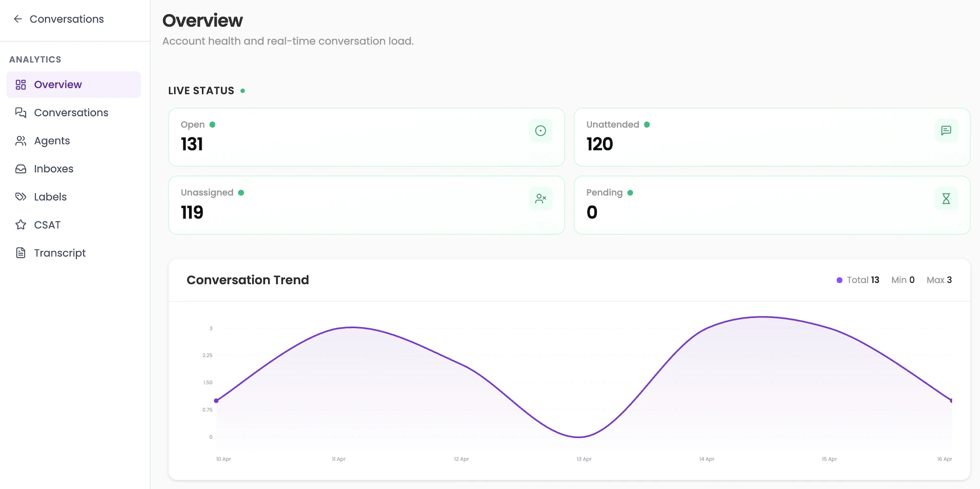The height and width of the screenshot is (489, 980).
Task: Click the target icon on the Open card
Action: (x=540, y=130)
